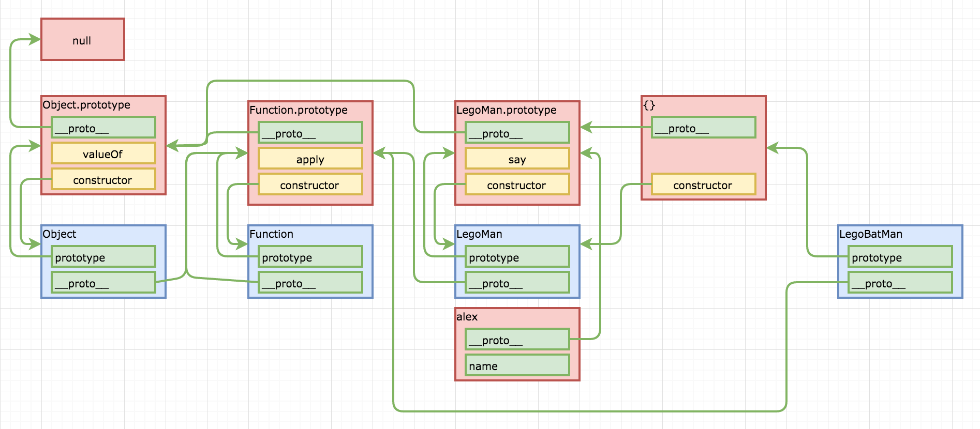
Task: Click the prototype cell in the Function box
Action: (x=310, y=257)
